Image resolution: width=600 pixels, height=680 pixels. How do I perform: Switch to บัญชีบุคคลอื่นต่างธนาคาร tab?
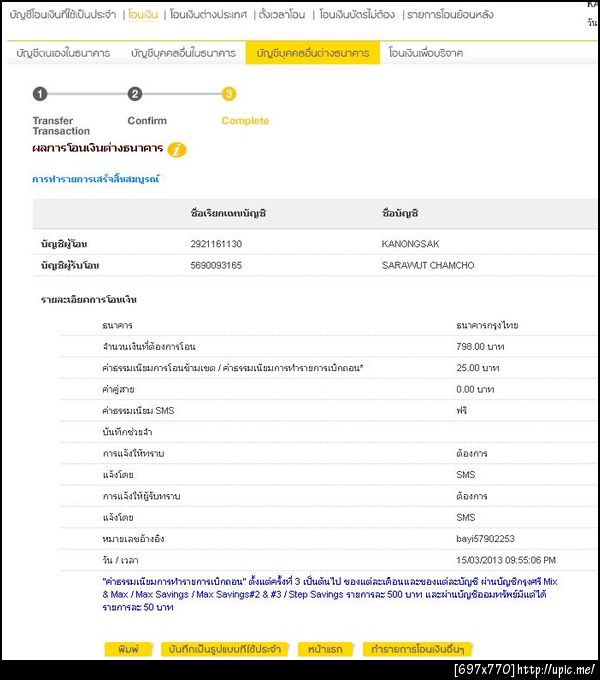coord(313,53)
